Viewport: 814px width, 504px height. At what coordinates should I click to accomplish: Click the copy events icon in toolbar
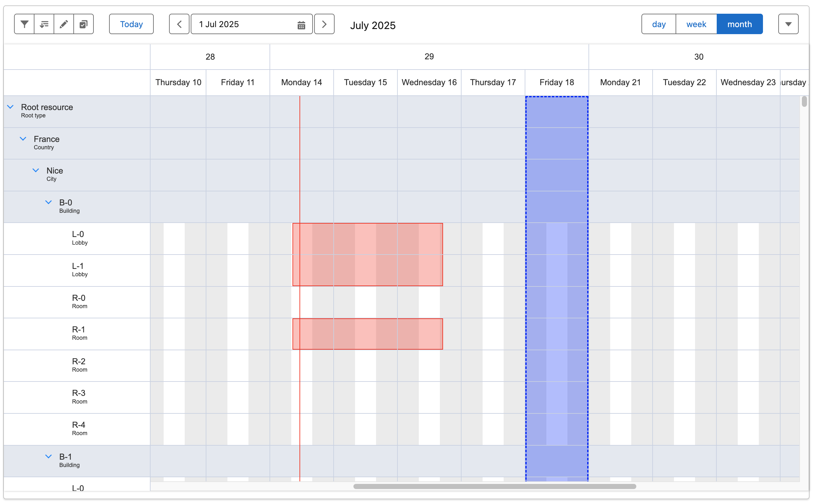[83, 24]
